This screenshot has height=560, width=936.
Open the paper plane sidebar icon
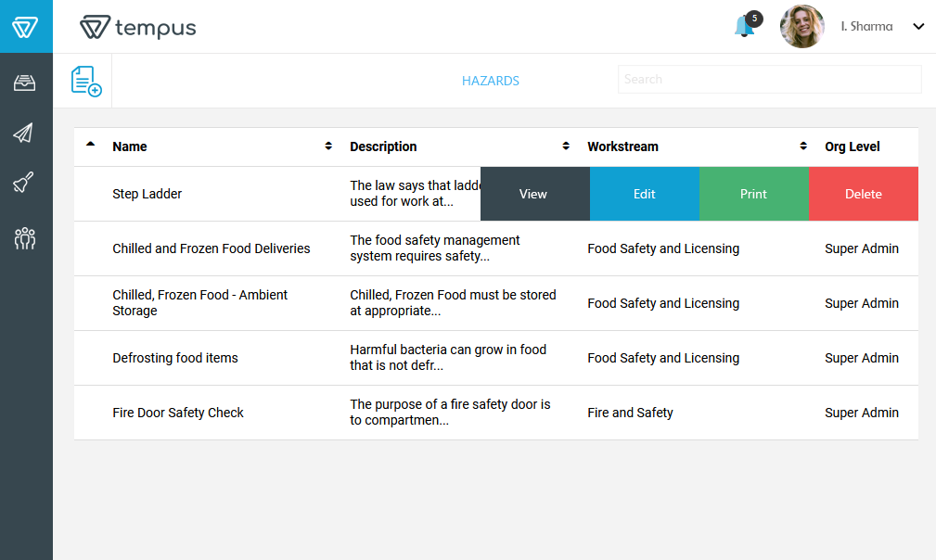tap(24, 134)
